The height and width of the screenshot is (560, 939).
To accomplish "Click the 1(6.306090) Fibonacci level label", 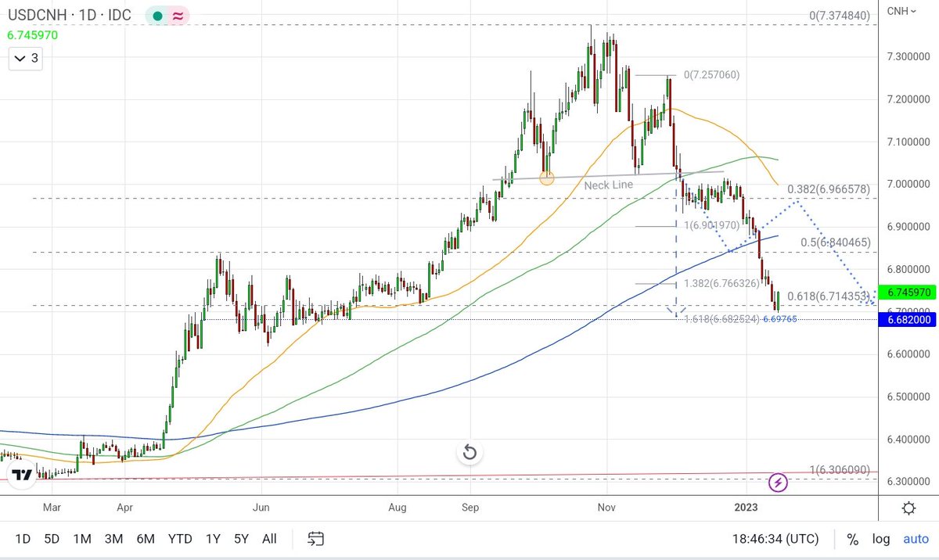I will [840, 469].
